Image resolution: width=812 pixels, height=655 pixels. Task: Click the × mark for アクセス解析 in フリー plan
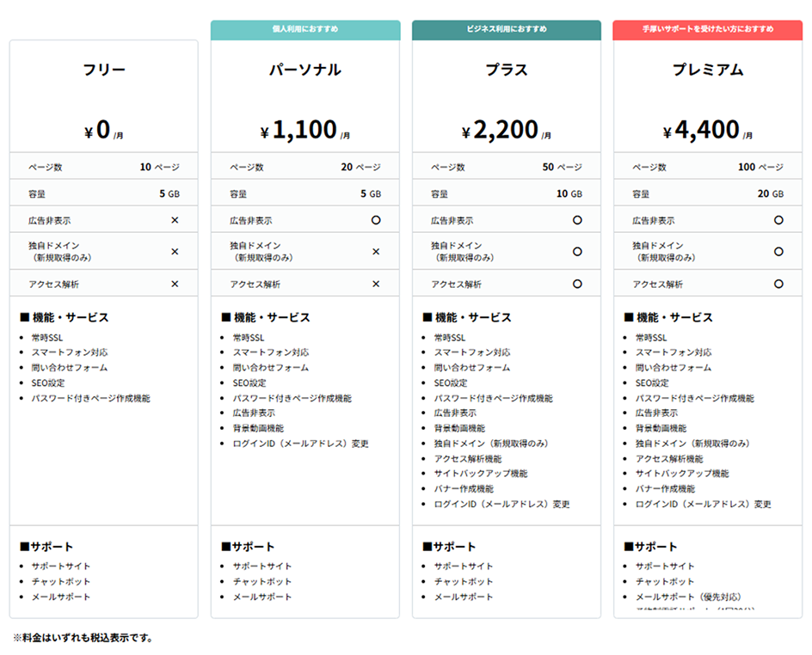tap(175, 284)
